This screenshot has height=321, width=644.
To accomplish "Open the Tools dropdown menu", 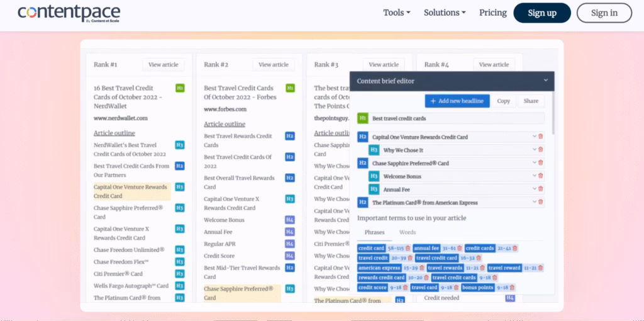I will (396, 13).
